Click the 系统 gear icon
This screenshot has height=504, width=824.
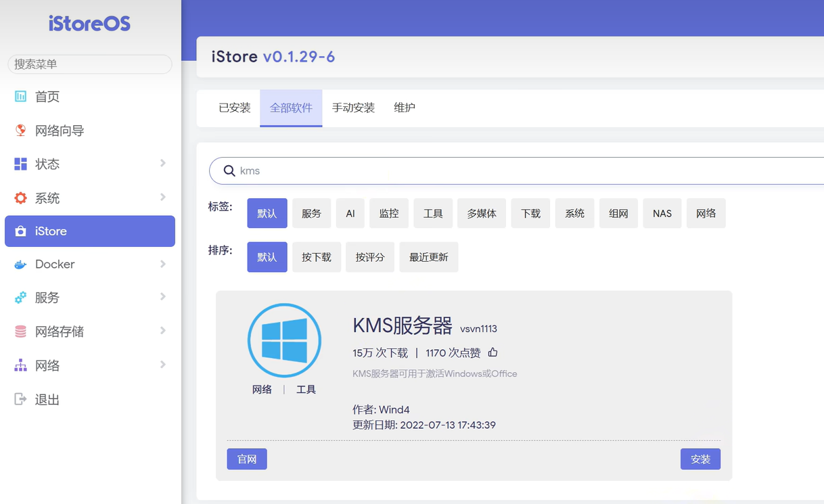[20, 198]
